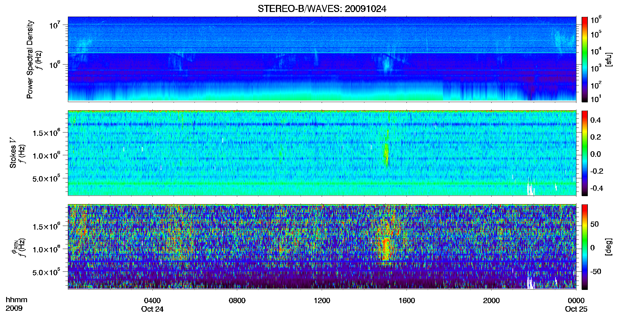Click the 10^7 frequency tick label

[x=55, y=25]
